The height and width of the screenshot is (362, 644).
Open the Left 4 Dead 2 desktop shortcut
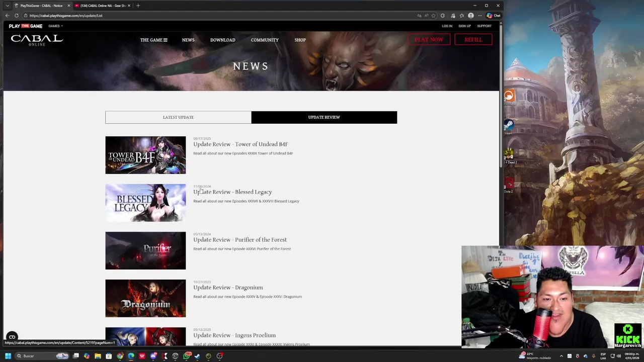click(510, 155)
